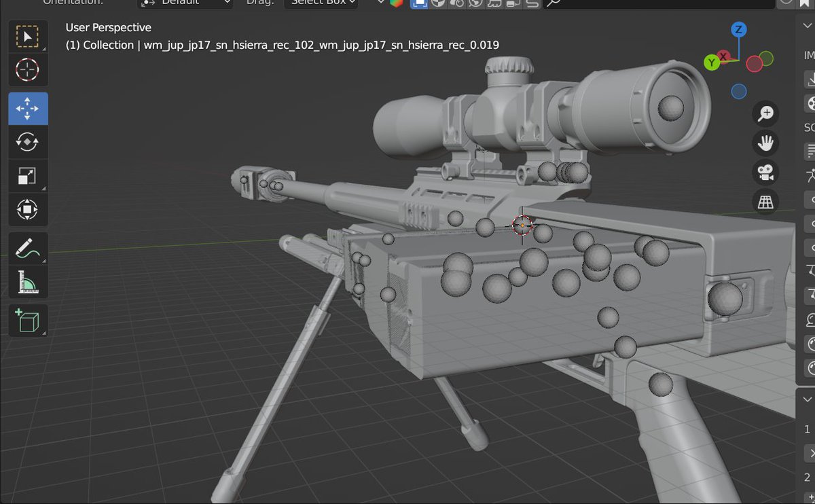This screenshot has height=504, width=815.
Task: Select the Select Box tool
Action: pos(28,37)
